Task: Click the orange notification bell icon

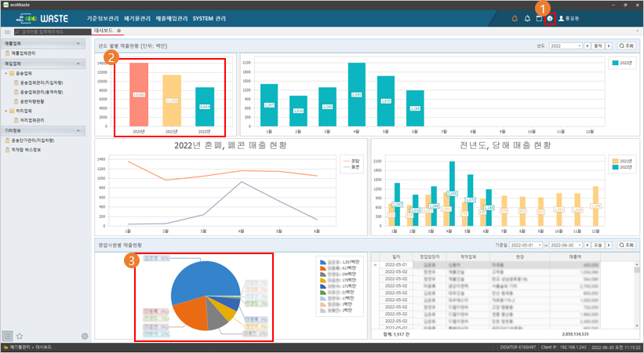Action: tap(515, 18)
